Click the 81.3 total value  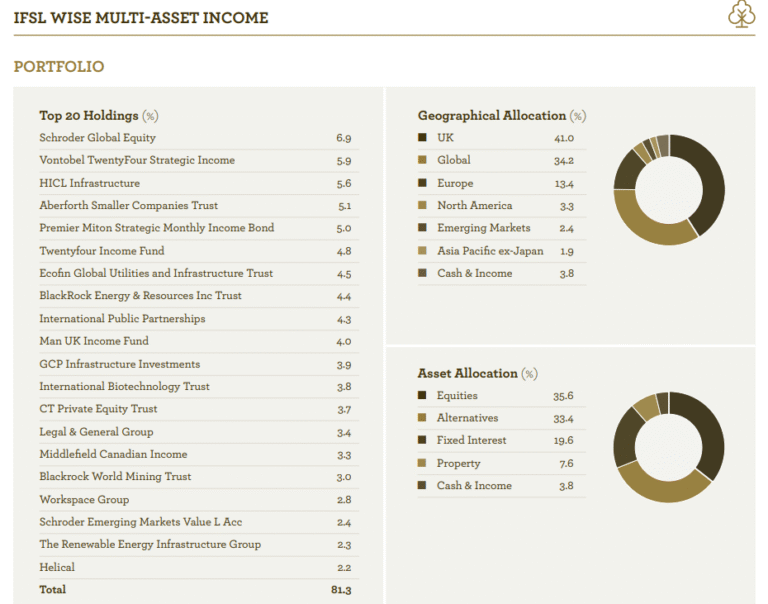341,590
